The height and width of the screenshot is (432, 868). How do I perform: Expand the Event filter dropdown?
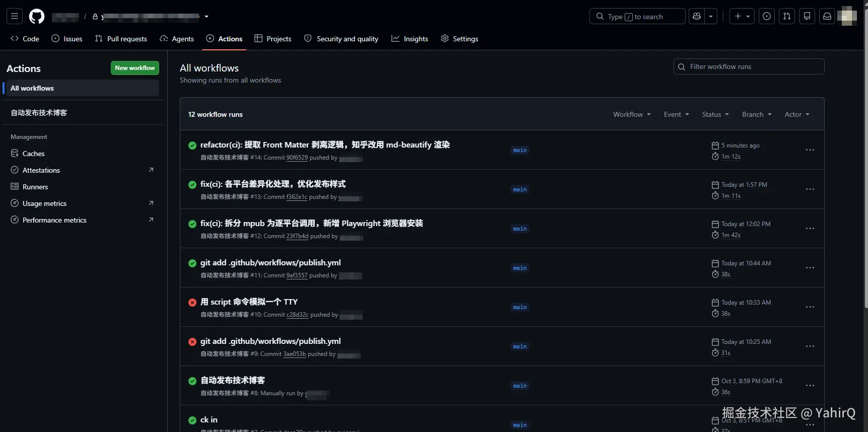point(676,114)
